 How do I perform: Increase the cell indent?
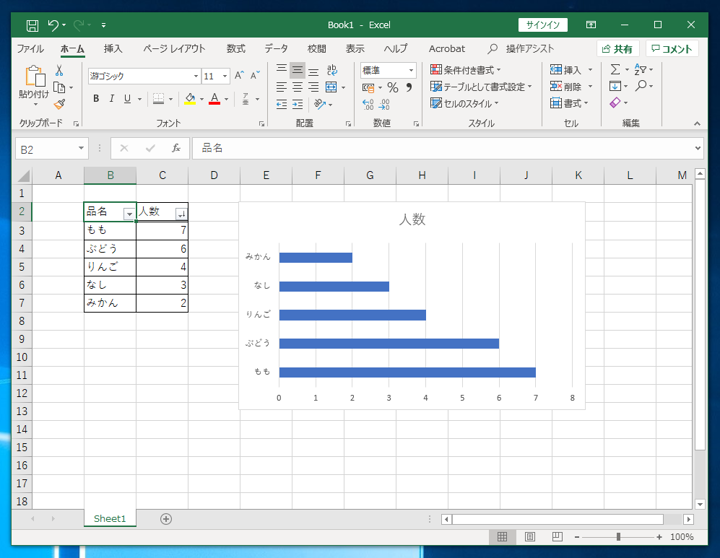tap(298, 105)
